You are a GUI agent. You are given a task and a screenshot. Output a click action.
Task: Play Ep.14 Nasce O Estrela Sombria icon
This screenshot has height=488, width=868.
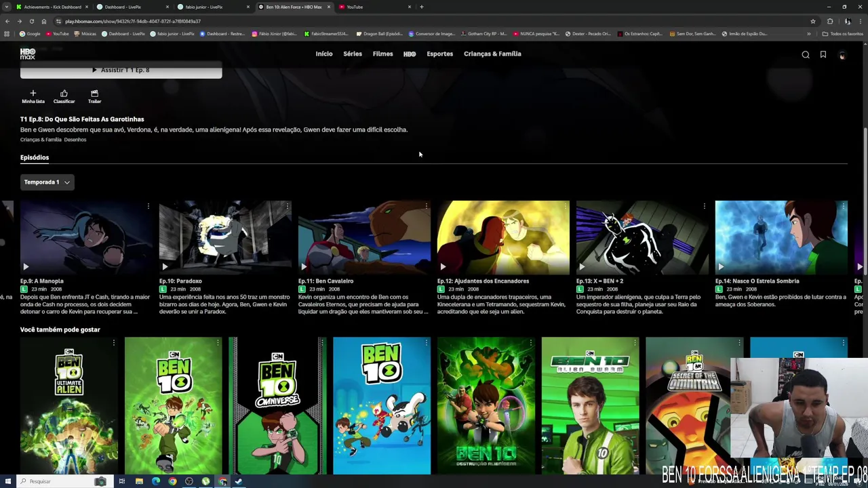pyautogui.click(x=721, y=267)
